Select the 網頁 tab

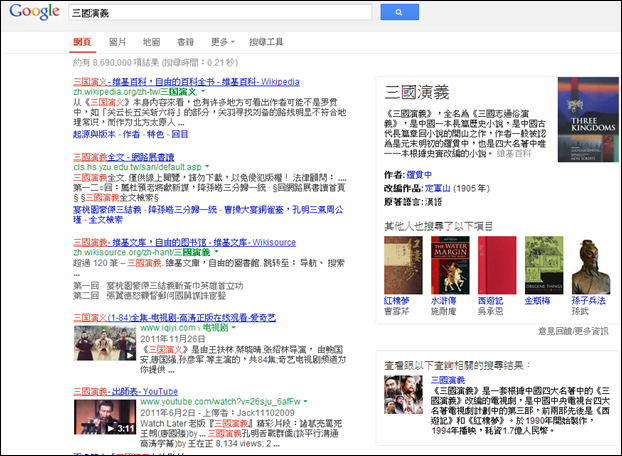83,42
